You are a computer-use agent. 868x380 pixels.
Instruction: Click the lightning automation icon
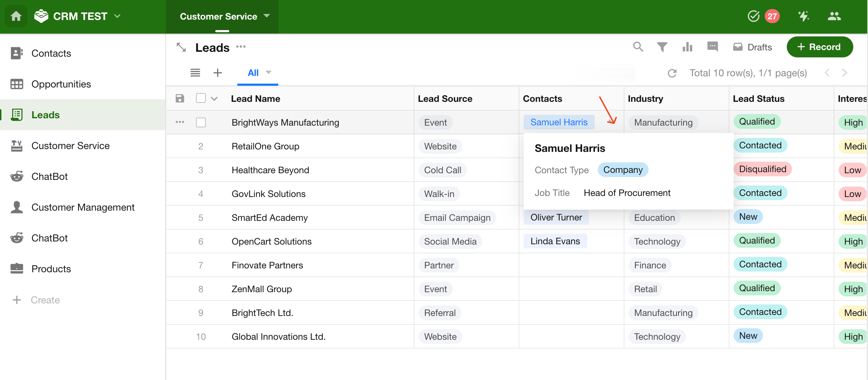click(x=804, y=16)
